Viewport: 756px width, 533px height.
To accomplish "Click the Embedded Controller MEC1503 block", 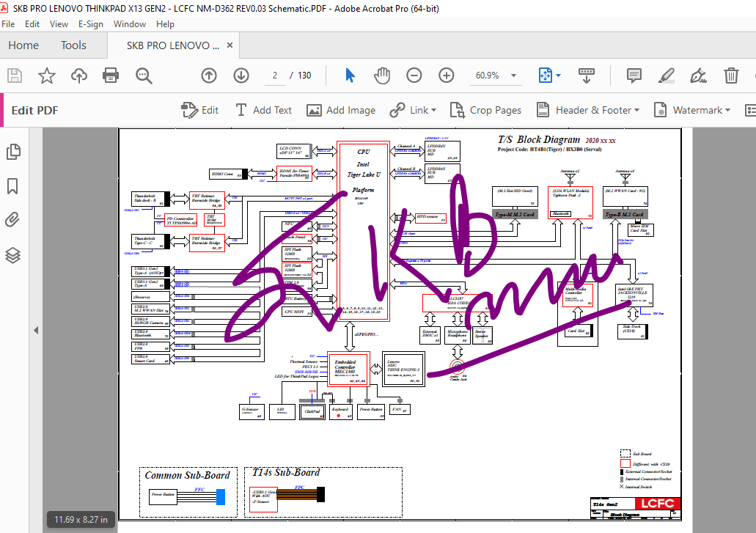I will 348,369.
